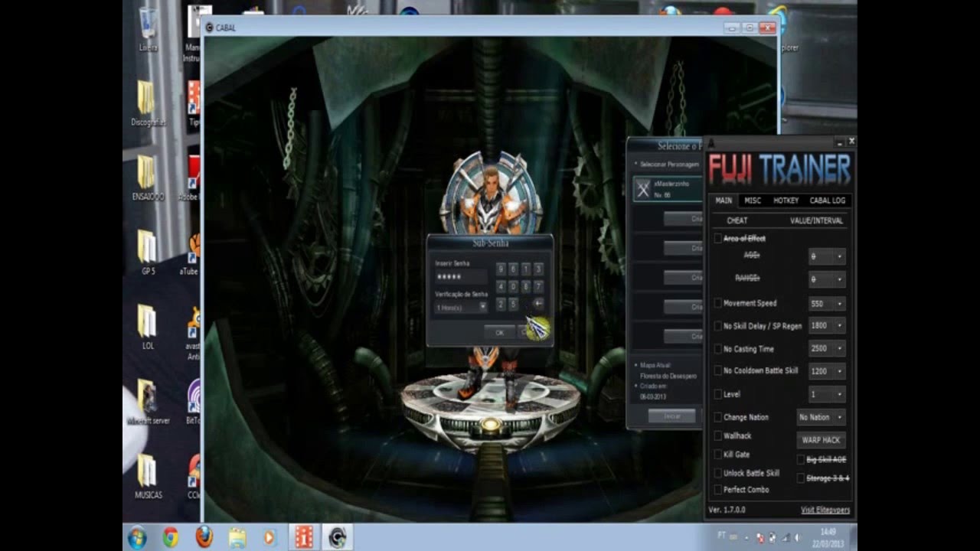Click keypad digit 6 in Sub-Senha dialog
Screen dimensions: 980x551
pos(513,269)
